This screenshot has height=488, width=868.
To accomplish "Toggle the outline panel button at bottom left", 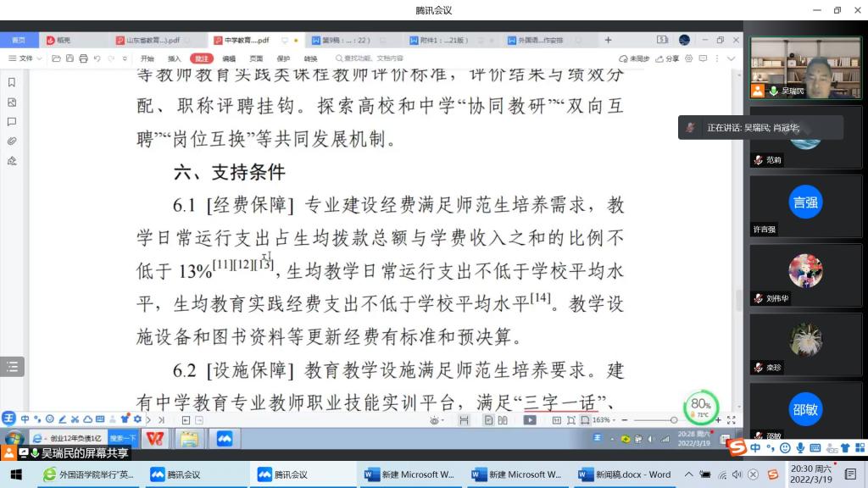I will [x=12, y=367].
